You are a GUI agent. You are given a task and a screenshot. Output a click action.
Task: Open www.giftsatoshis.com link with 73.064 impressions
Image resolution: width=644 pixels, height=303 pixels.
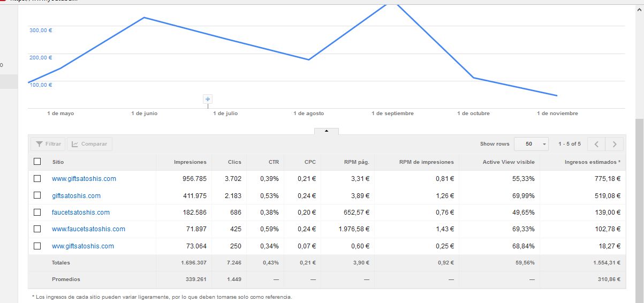pos(83,246)
